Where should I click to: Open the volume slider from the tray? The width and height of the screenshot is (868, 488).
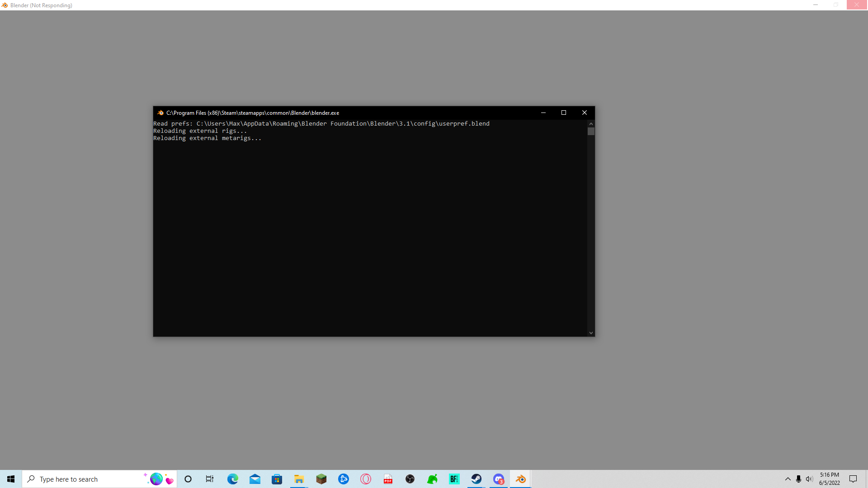(809, 479)
